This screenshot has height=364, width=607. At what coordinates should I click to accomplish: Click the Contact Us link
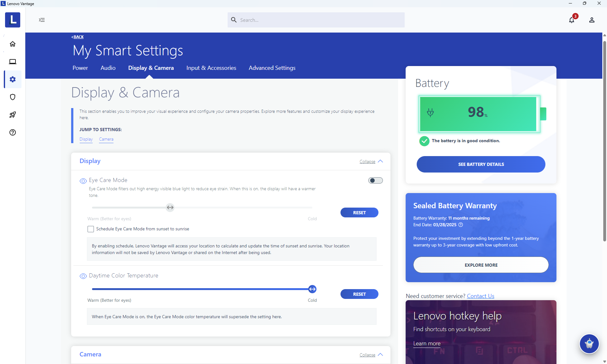480,296
